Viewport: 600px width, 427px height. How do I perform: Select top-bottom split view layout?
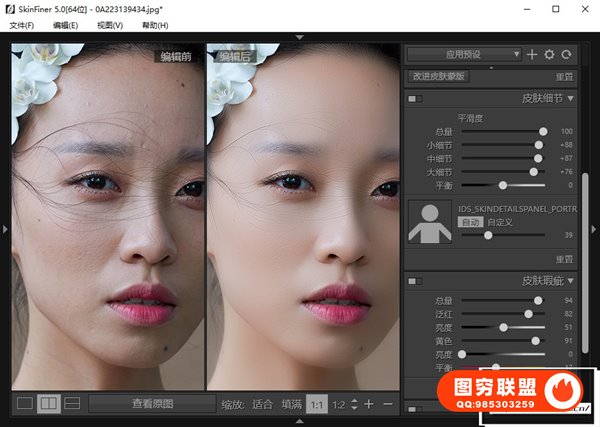(x=71, y=403)
